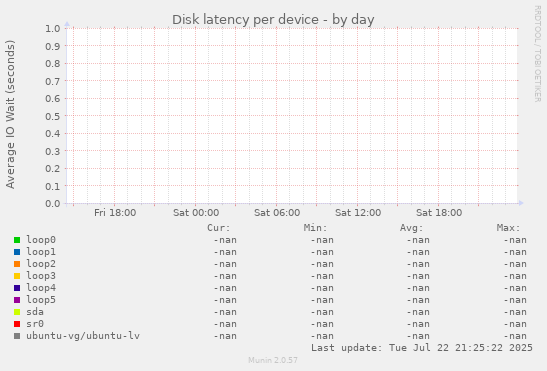Viewport: 547px width, 371px height.
Task: Click the 'Average IO Wait (seconds)' axis label
Action: [x=10, y=114]
